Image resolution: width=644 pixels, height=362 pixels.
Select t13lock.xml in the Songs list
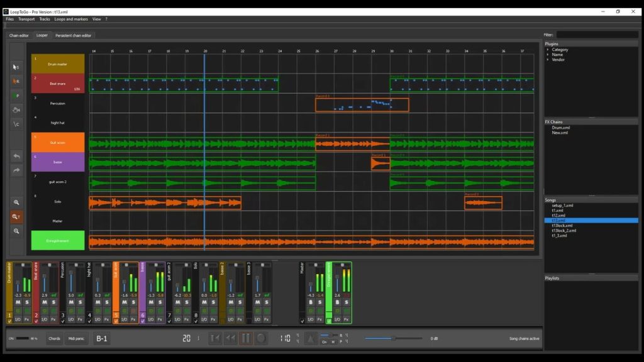click(563, 224)
